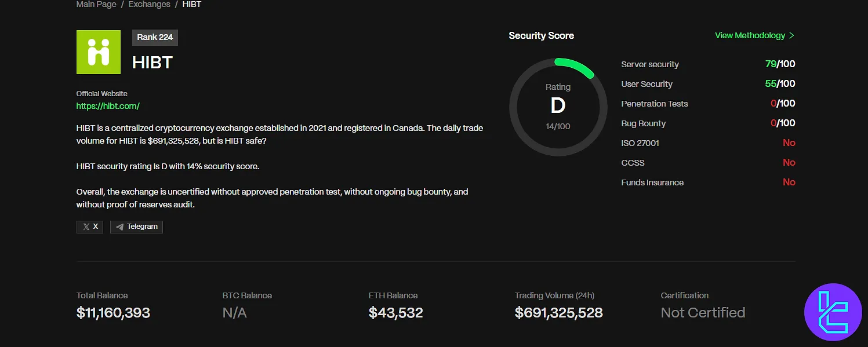Click the Bug Bounty label

tap(644, 123)
